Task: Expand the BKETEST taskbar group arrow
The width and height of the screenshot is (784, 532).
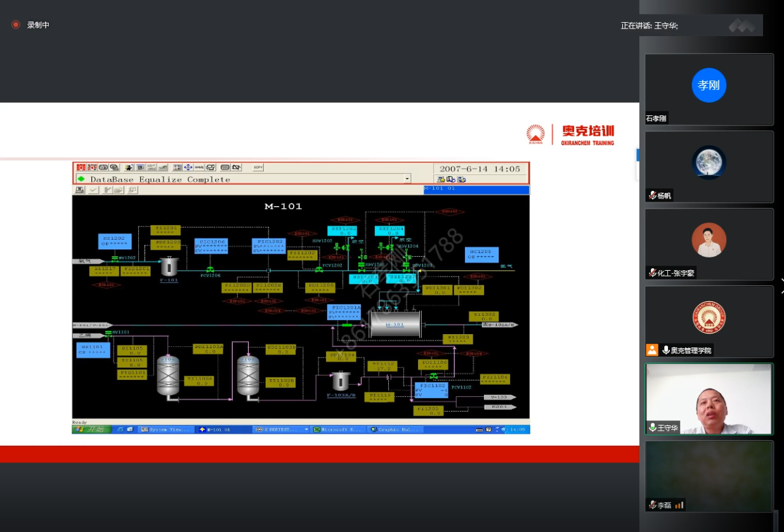Action: pos(306,429)
